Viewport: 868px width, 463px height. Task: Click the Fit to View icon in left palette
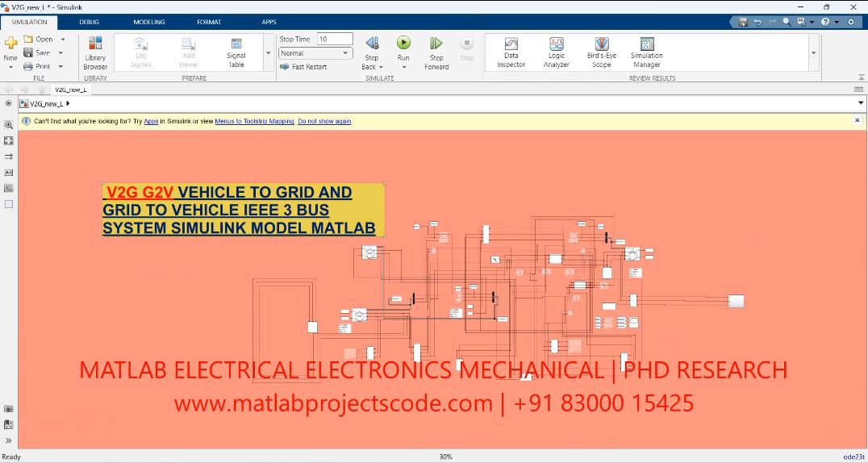pyautogui.click(x=9, y=140)
